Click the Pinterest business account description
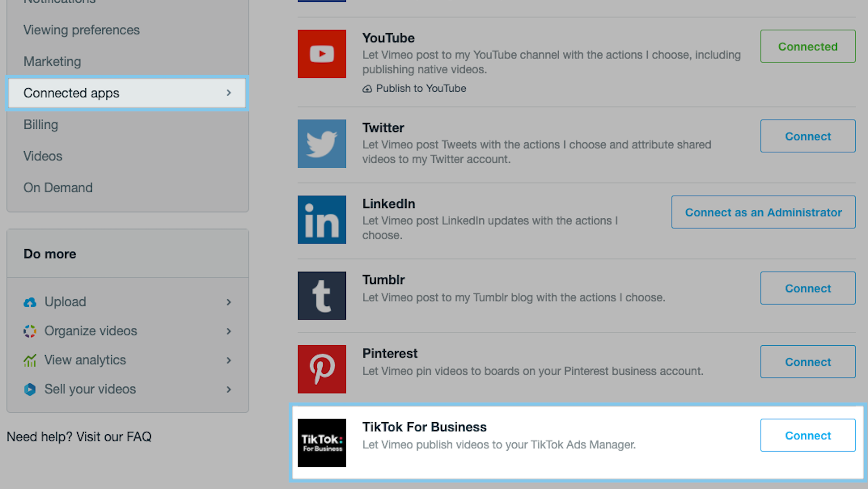868x489 pixels. [533, 371]
